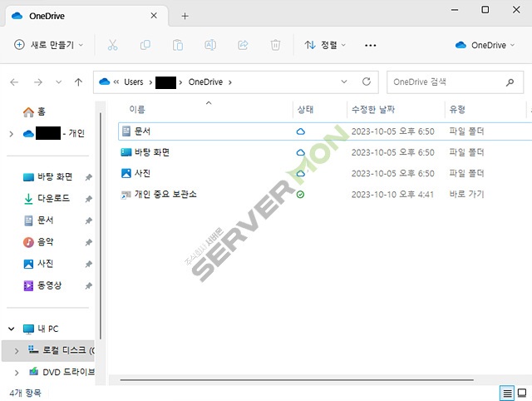This screenshot has height=401, width=532.
Task: Click the Share icon in toolbar
Action: coord(243,45)
